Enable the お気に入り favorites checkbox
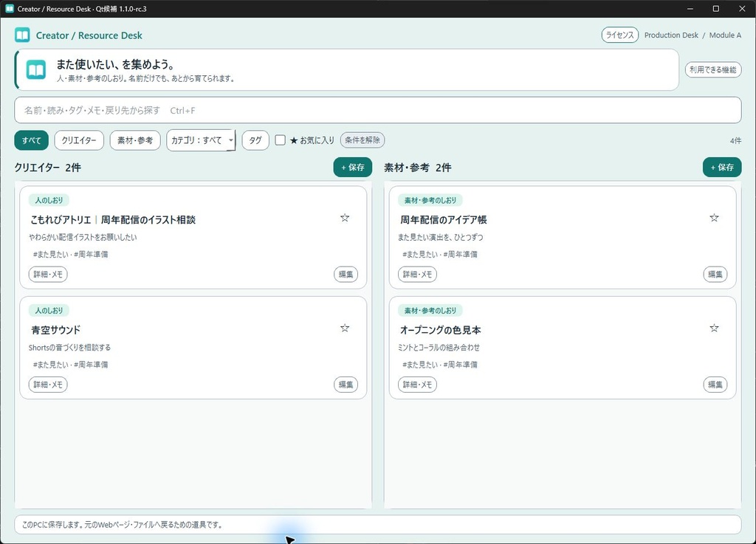This screenshot has width=756, height=544. pyautogui.click(x=280, y=140)
